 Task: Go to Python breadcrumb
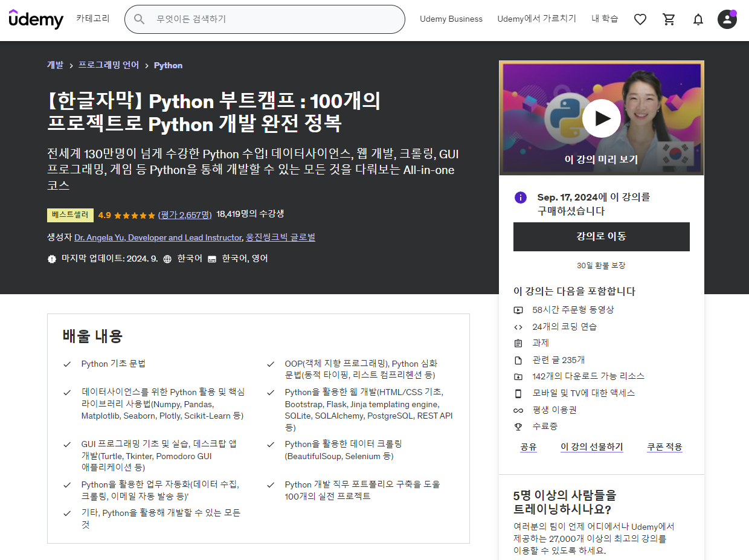point(168,65)
